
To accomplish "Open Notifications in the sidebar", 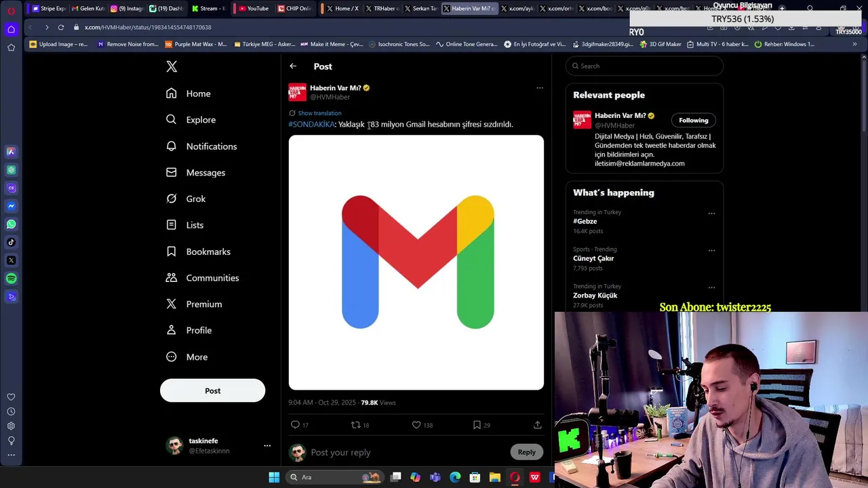I will (201, 146).
